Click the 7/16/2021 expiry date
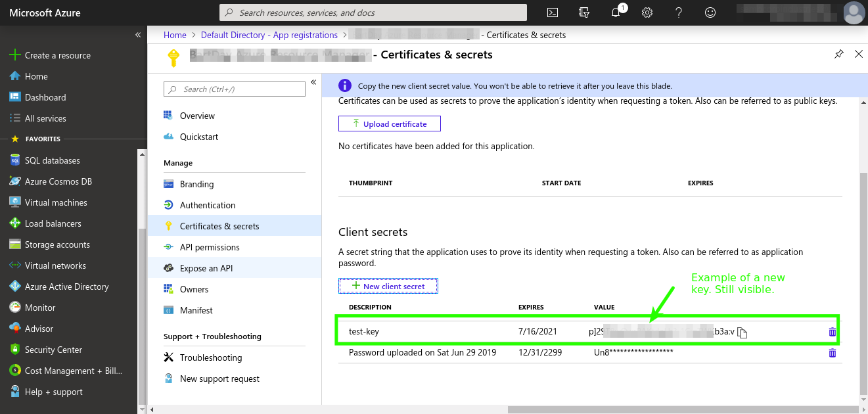Viewport: 868px width, 414px height. point(537,332)
